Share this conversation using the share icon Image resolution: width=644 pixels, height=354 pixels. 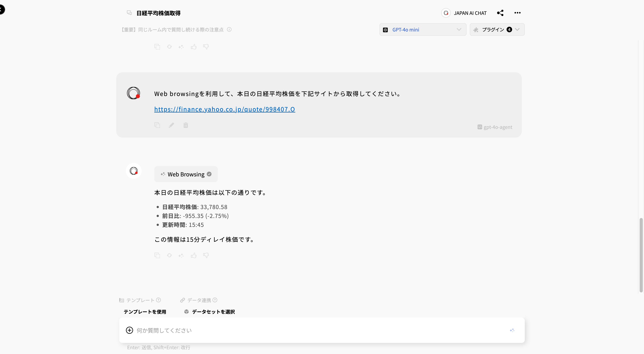pos(500,13)
